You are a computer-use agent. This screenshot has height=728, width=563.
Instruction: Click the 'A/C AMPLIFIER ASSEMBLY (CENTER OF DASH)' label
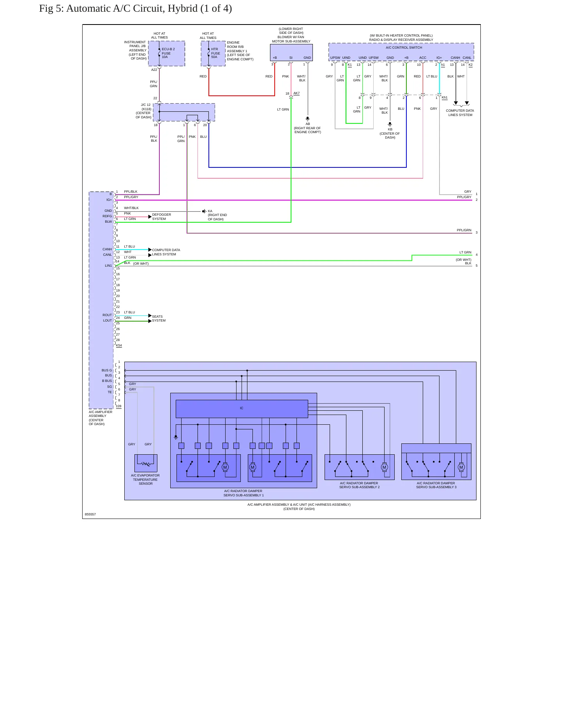coord(100,418)
